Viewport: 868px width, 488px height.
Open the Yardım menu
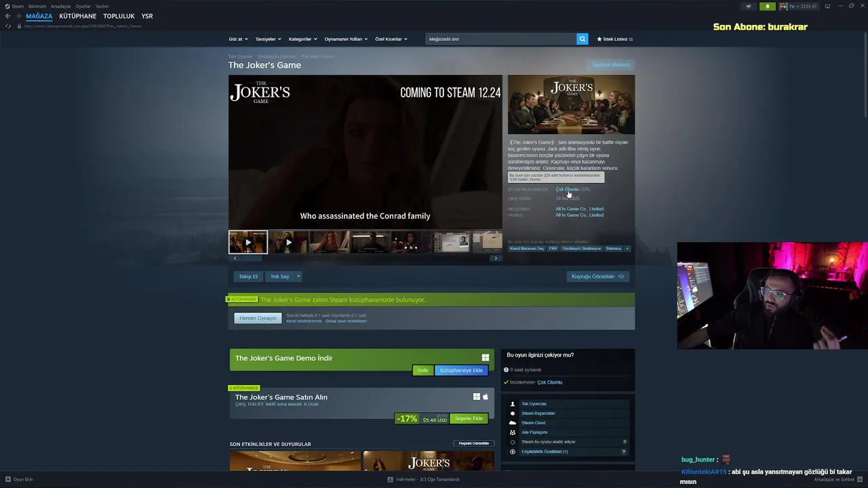(x=102, y=6)
